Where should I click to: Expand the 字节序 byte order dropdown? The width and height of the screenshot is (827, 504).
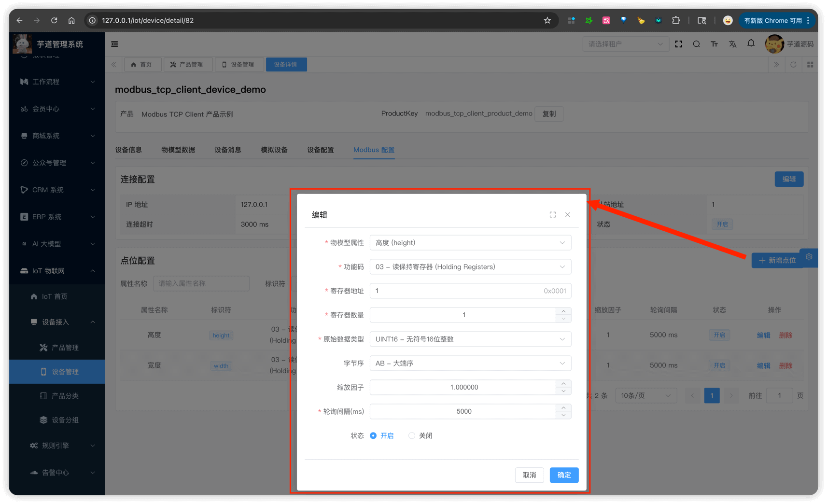point(470,364)
